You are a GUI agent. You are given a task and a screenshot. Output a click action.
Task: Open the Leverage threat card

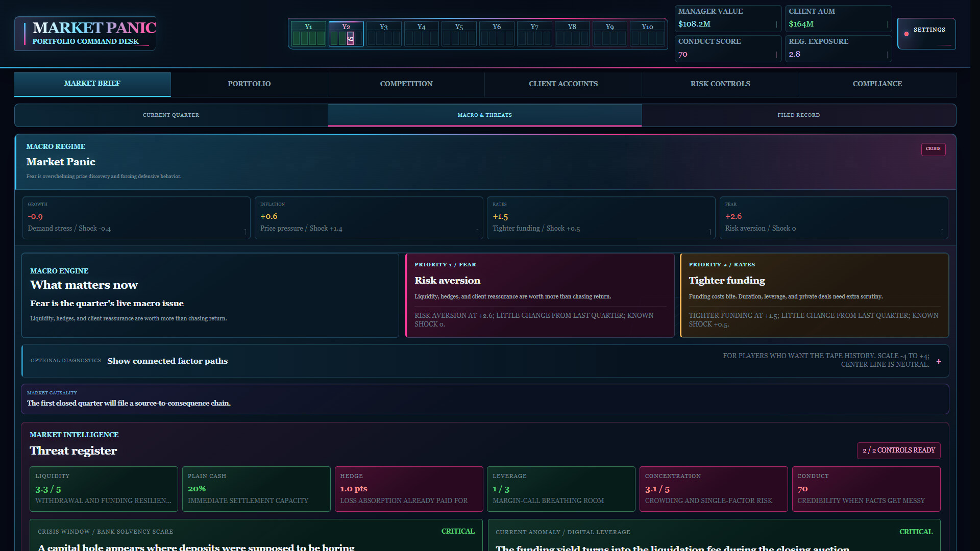[x=561, y=489]
